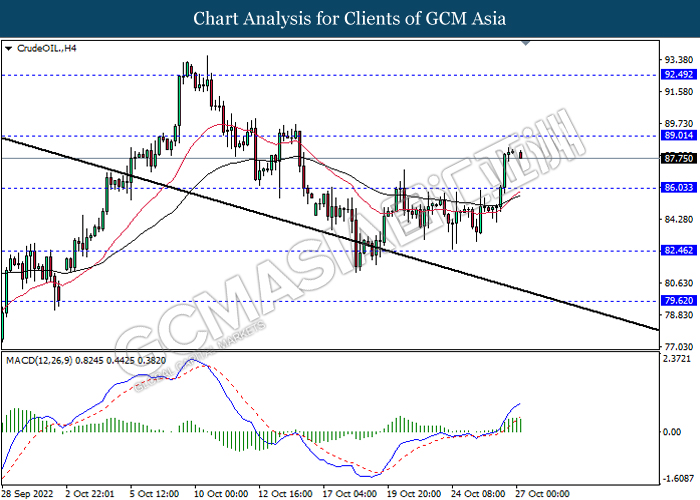Click the 27 Oct 00:00 time label
Screen dimensions: 700x500
542,494
